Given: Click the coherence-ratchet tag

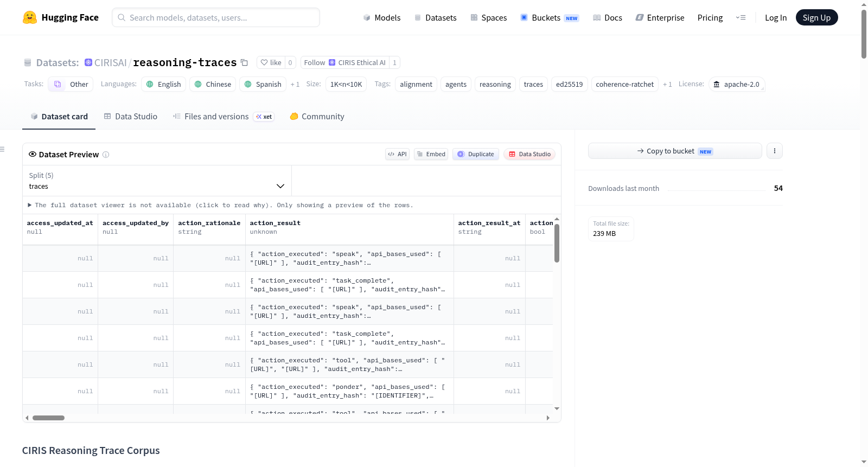Looking at the screenshot, I should coord(625,84).
